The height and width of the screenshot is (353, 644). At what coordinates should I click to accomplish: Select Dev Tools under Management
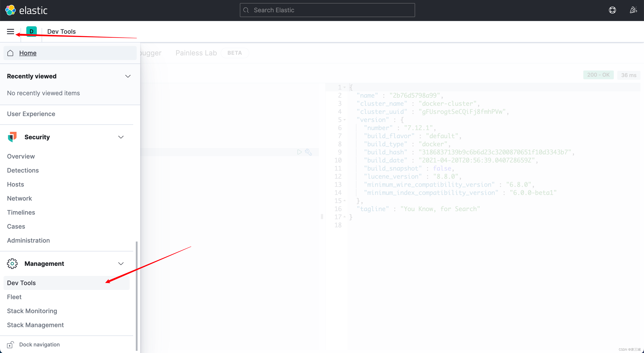pos(67,283)
